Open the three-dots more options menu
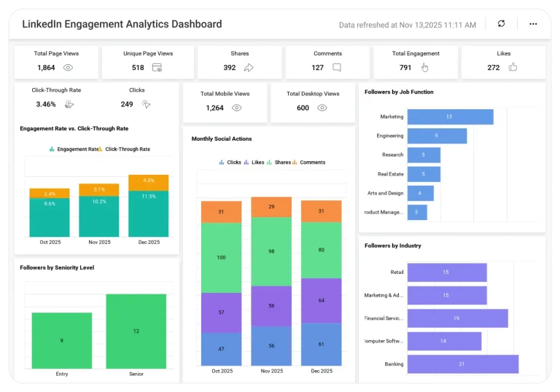 point(533,24)
